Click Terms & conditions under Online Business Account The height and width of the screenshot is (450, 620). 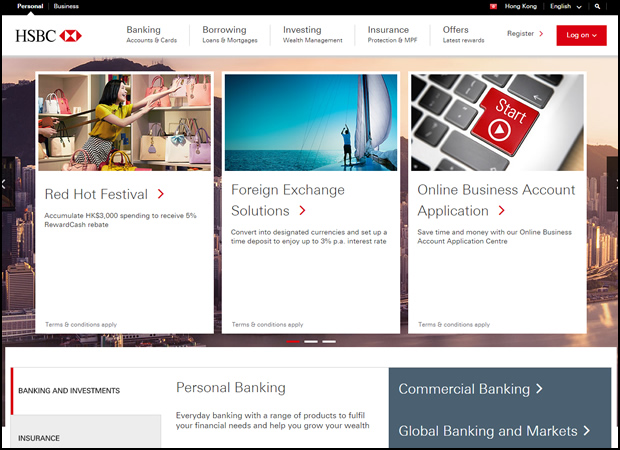[x=454, y=324]
